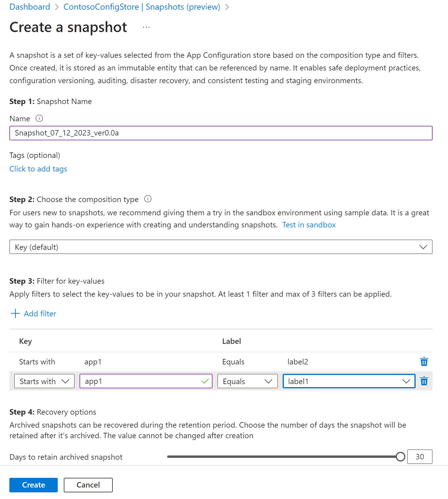This screenshot has height=499, width=448.
Task: Open the composition type Key (default) dropdown
Action: (221, 247)
